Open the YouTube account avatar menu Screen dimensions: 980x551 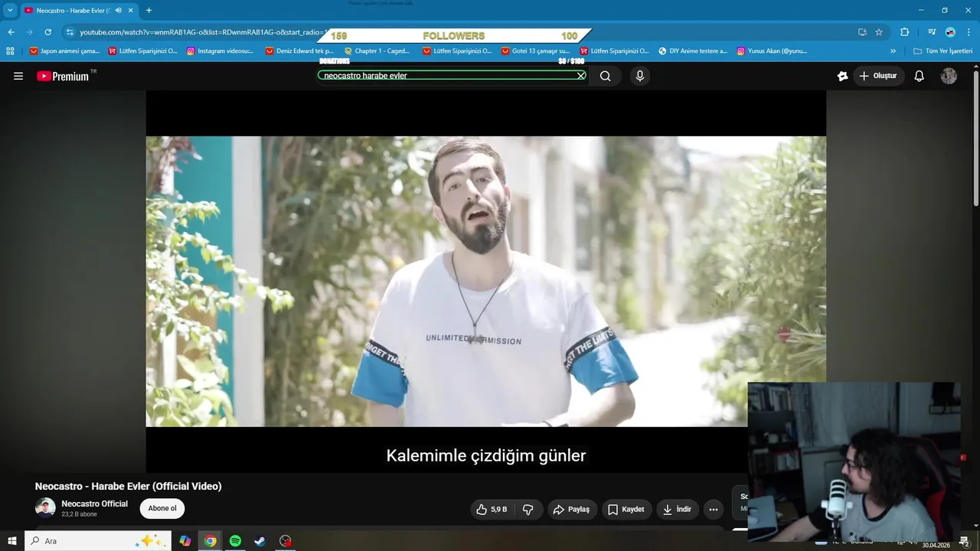[x=949, y=76]
